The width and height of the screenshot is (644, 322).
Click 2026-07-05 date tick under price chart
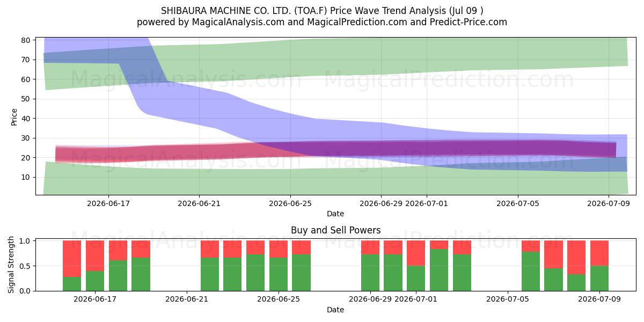(518, 204)
